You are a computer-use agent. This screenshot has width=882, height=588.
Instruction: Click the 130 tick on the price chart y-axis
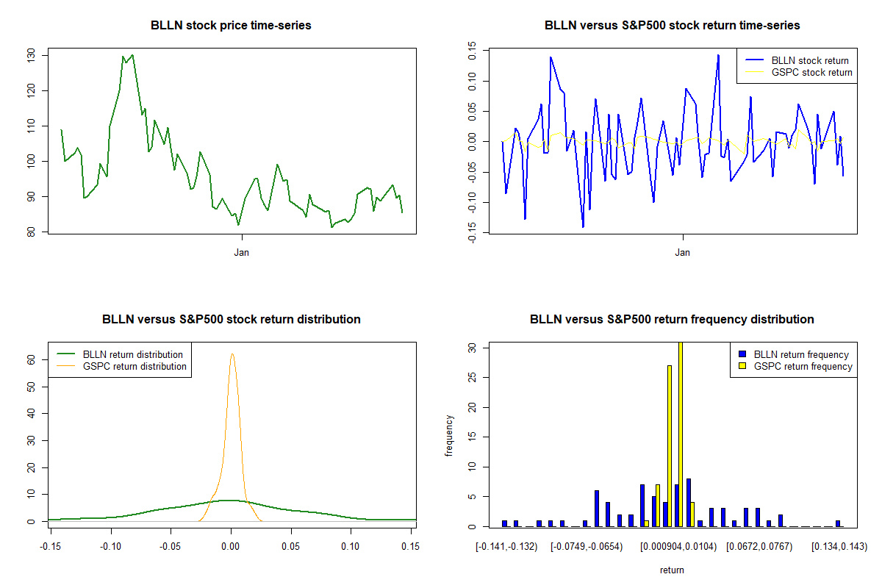click(x=31, y=55)
